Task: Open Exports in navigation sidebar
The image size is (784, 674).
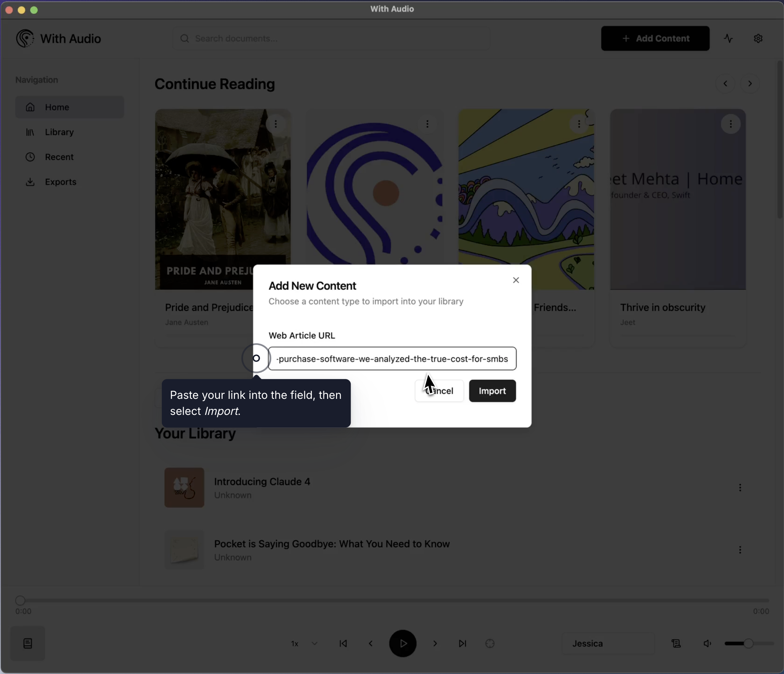Action: click(60, 182)
